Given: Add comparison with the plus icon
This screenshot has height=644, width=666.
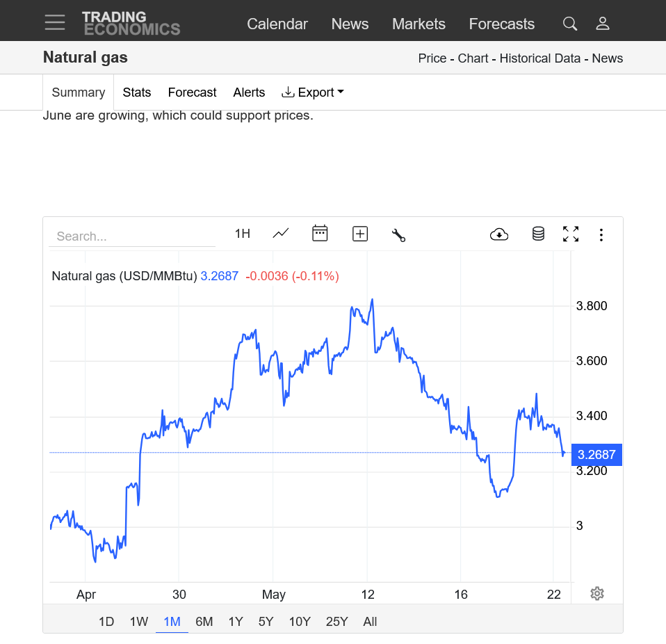Looking at the screenshot, I should point(360,234).
